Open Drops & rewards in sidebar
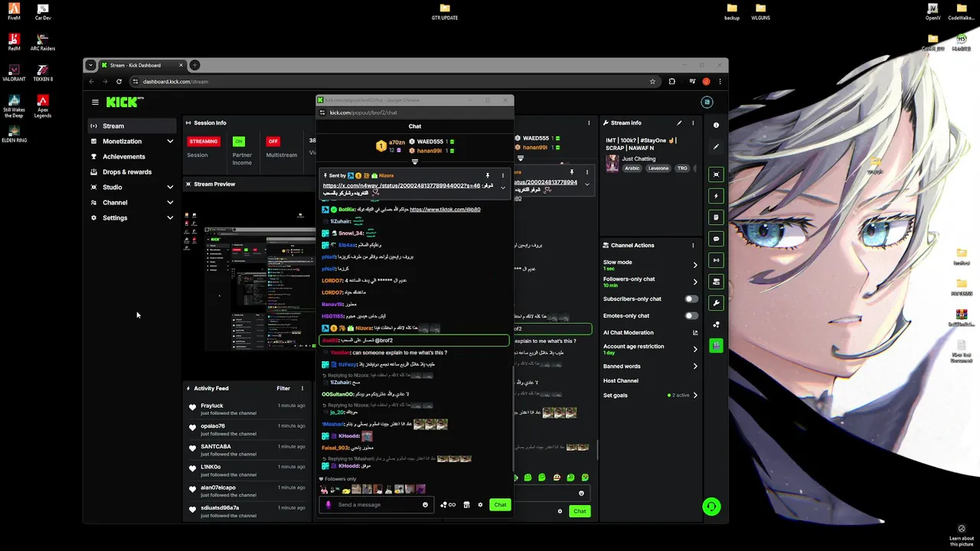Screen dimensions: 980x551 pos(132,171)
